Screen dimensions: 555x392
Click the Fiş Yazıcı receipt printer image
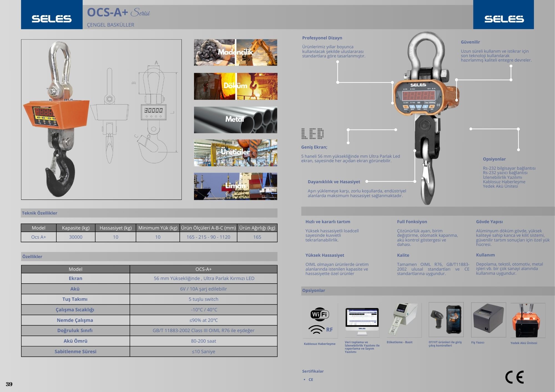(488, 320)
